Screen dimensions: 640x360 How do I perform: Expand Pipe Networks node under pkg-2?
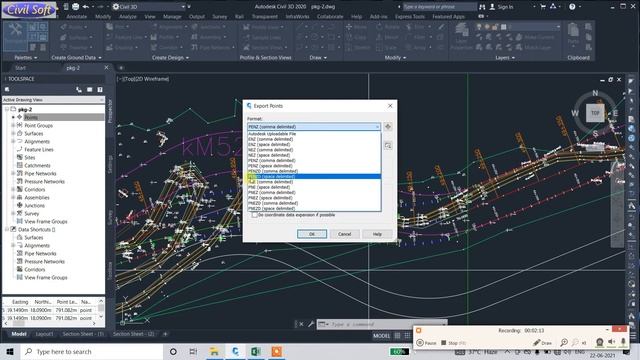(13, 173)
